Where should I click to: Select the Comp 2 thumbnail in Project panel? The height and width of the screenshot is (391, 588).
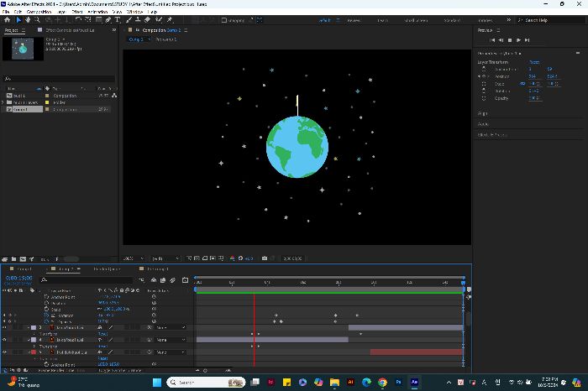point(23,49)
